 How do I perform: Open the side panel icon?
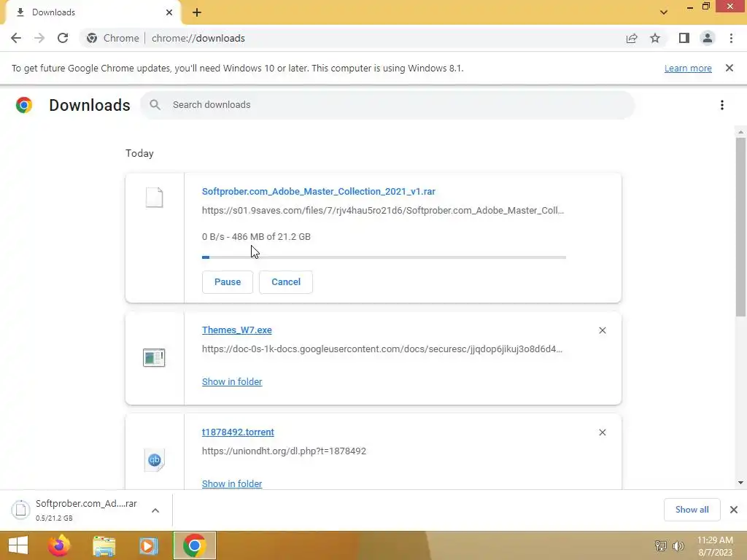(x=684, y=38)
